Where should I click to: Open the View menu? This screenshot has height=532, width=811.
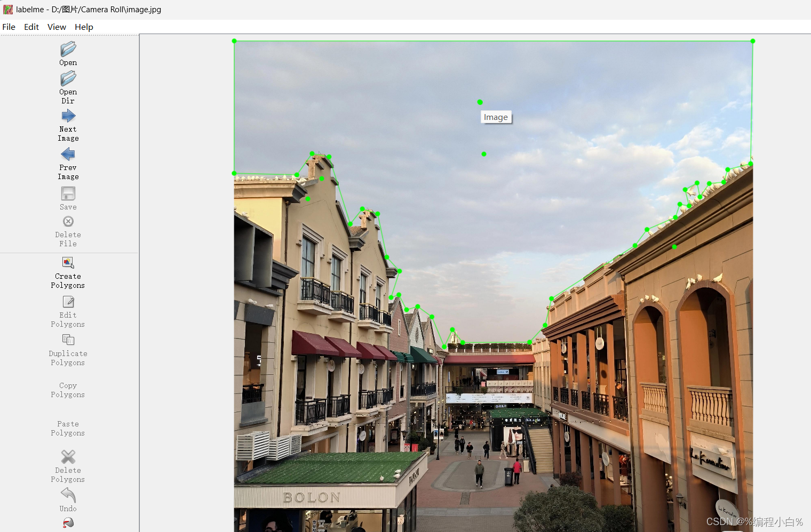coord(57,27)
